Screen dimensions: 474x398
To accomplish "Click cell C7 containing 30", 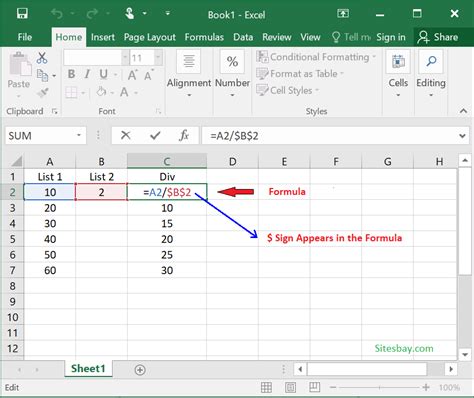I will tap(167, 270).
